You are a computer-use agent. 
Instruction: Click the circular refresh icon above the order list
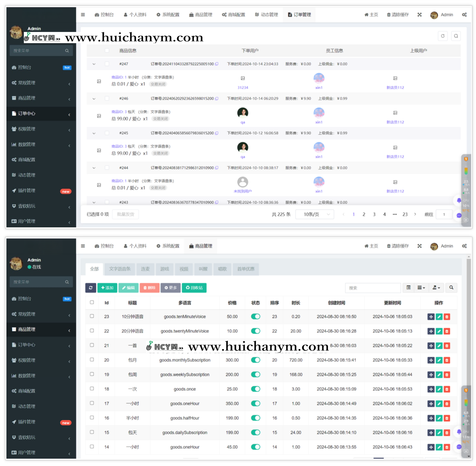pyautogui.click(x=443, y=36)
